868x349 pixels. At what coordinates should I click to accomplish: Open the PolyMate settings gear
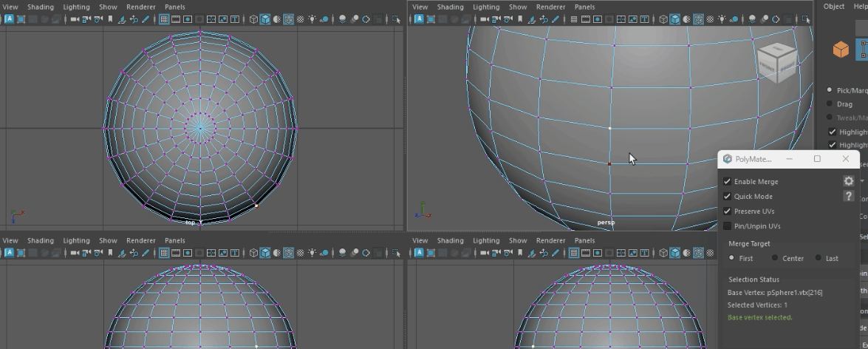pyautogui.click(x=848, y=181)
